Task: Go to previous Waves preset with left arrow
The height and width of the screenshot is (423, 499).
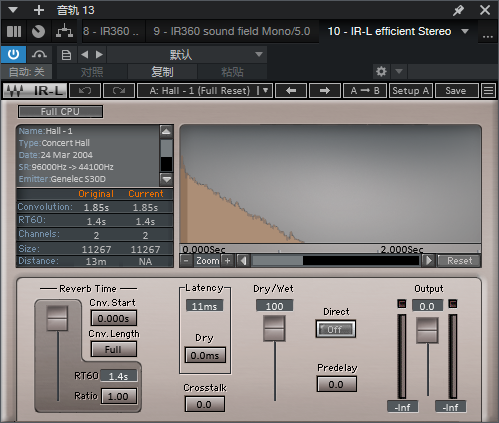Action: click(x=291, y=91)
